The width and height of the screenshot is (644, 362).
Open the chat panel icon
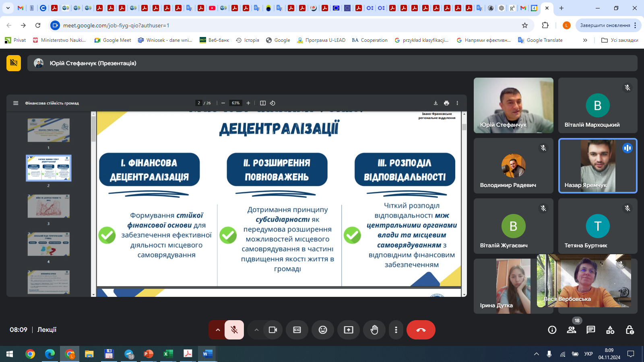point(591,330)
